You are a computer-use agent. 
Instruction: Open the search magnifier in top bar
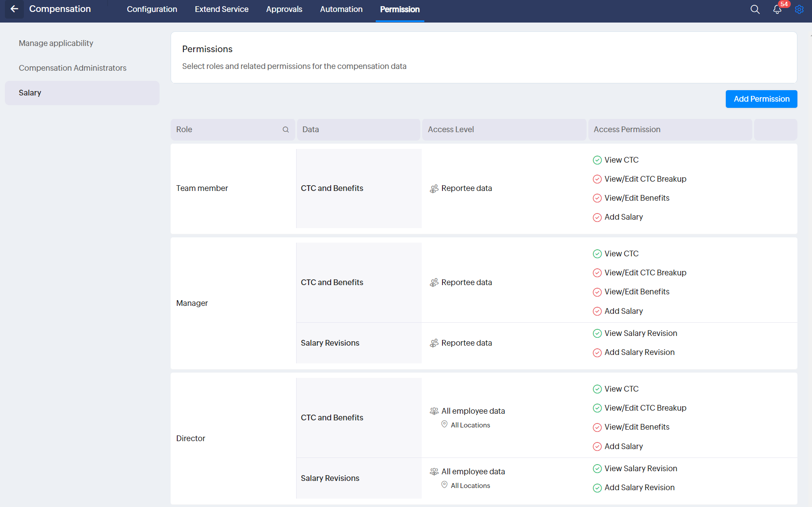click(x=755, y=9)
